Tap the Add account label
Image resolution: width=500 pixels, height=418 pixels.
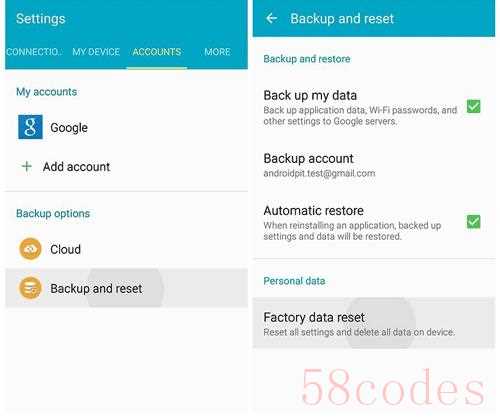coord(76,167)
